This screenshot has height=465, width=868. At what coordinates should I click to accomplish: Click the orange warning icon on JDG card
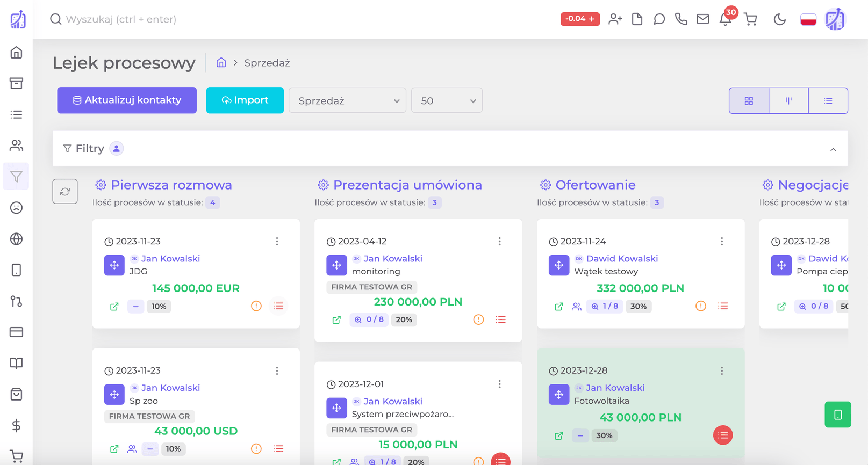[x=256, y=306]
